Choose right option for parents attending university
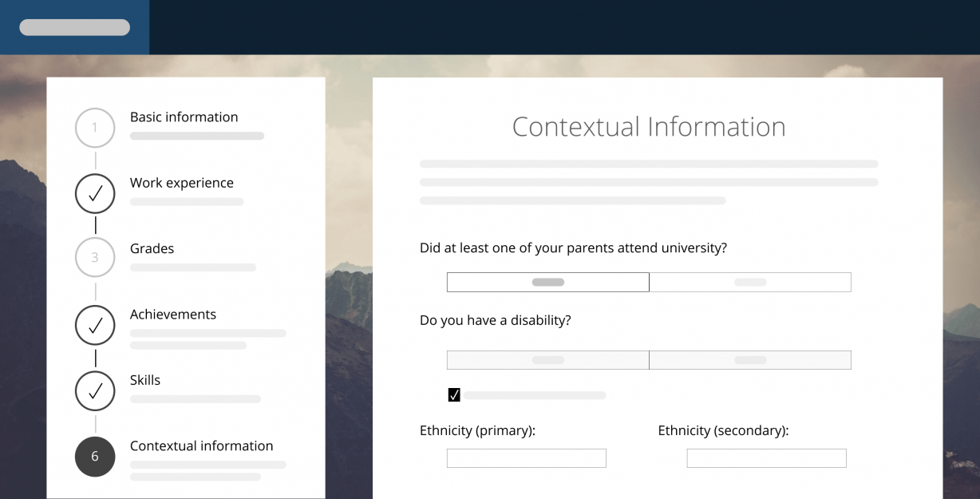Image resolution: width=980 pixels, height=499 pixels. click(750, 282)
